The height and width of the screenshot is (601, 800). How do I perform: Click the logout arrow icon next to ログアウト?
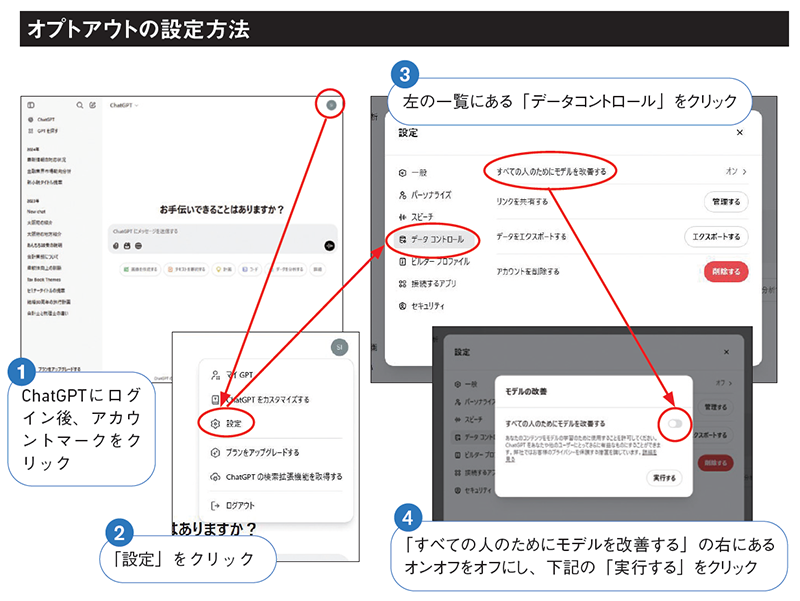(215, 506)
